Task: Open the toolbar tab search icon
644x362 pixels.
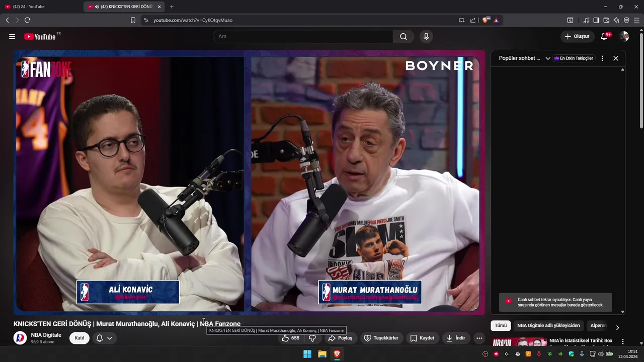Action: click(x=570, y=20)
